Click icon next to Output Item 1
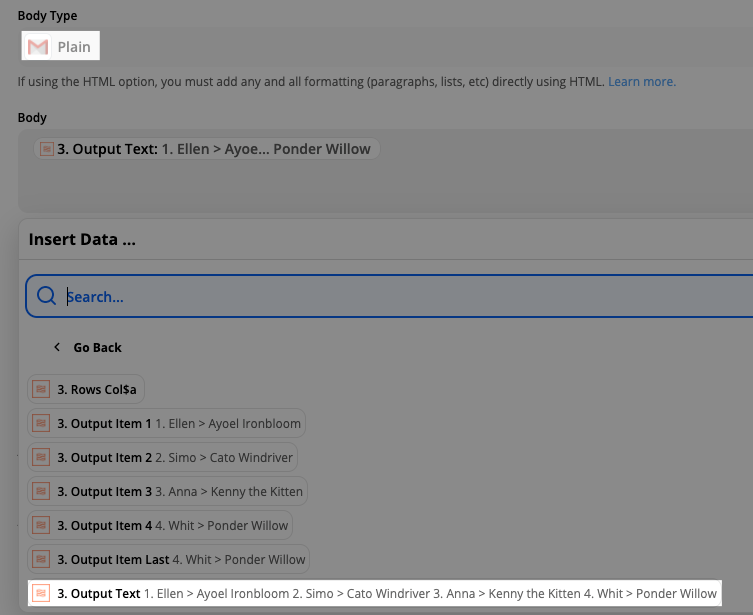 point(41,423)
